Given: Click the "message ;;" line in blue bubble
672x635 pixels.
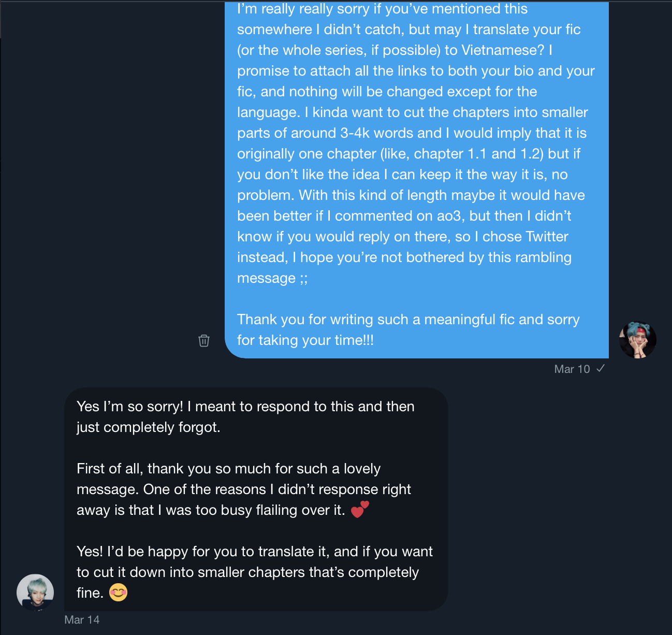Looking at the screenshot, I should [x=272, y=278].
